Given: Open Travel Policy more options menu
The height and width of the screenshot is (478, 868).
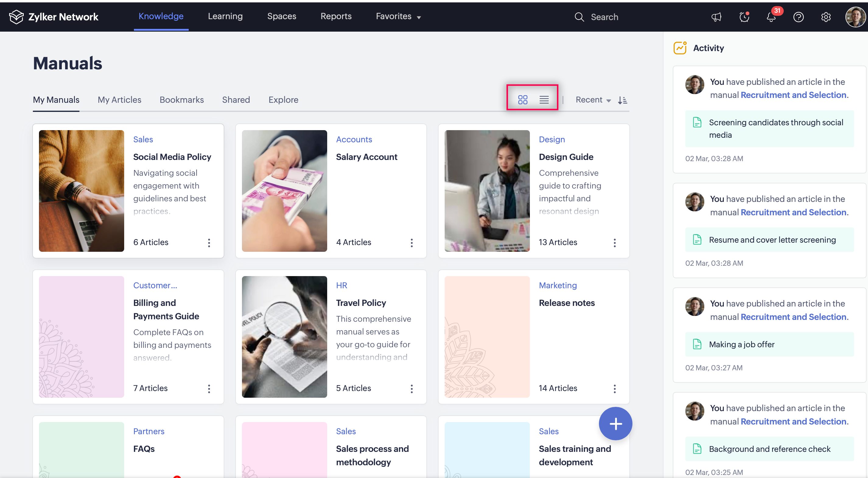Looking at the screenshot, I should (x=411, y=389).
